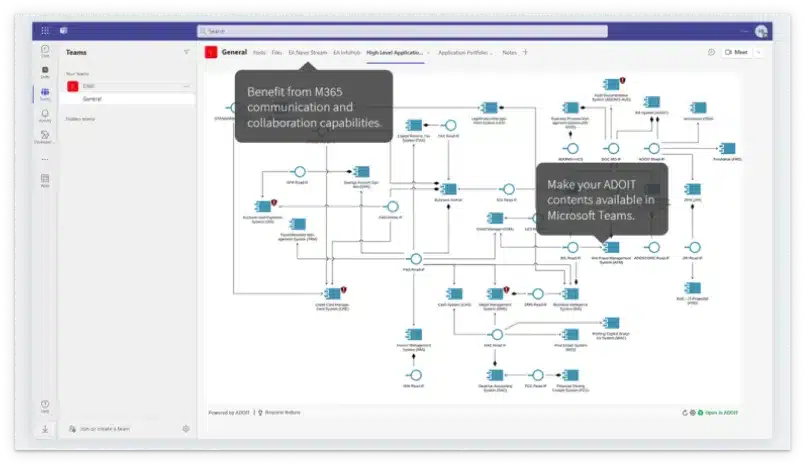The width and height of the screenshot is (806, 467).
Task: Open more apps ellipsis in rail
Action: tap(45, 159)
